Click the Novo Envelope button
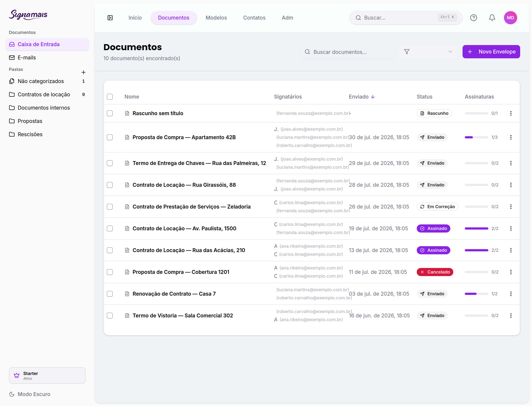This screenshot has height=406, width=532. tap(491, 52)
